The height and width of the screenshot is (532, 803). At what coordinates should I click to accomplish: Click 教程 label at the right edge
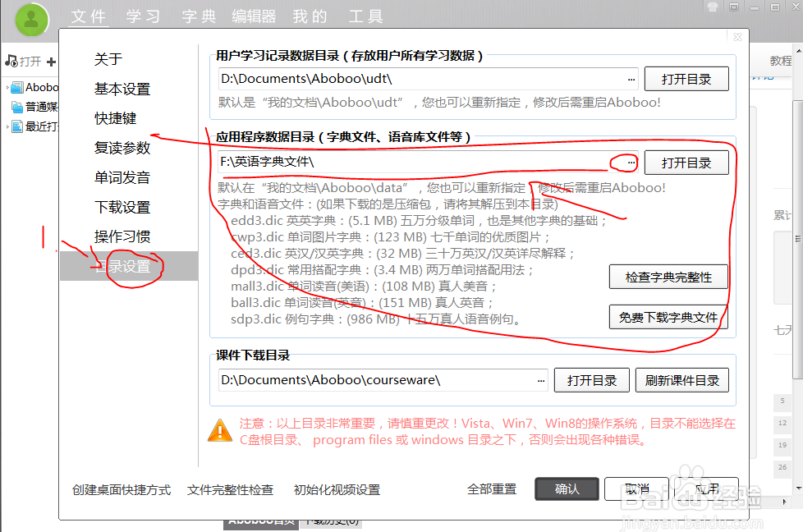[x=781, y=61]
